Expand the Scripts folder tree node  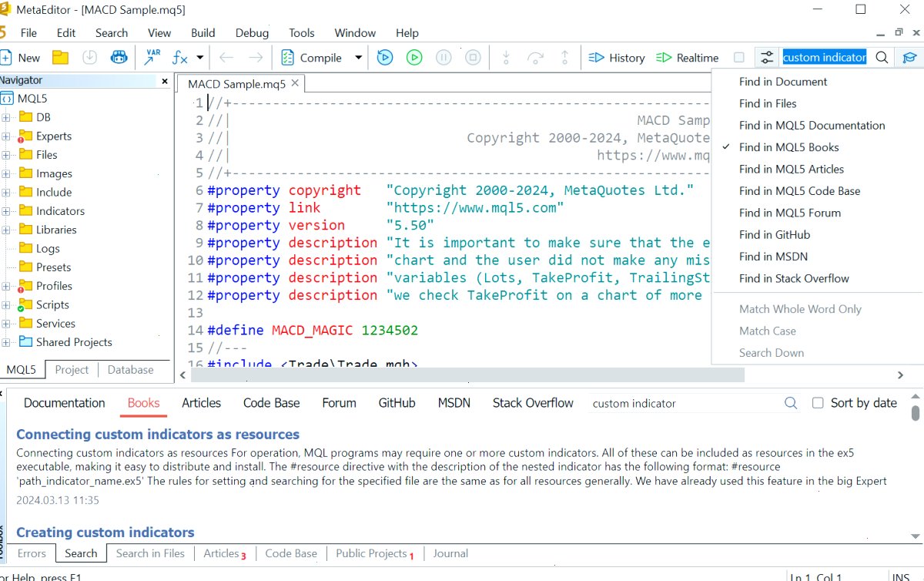6,305
